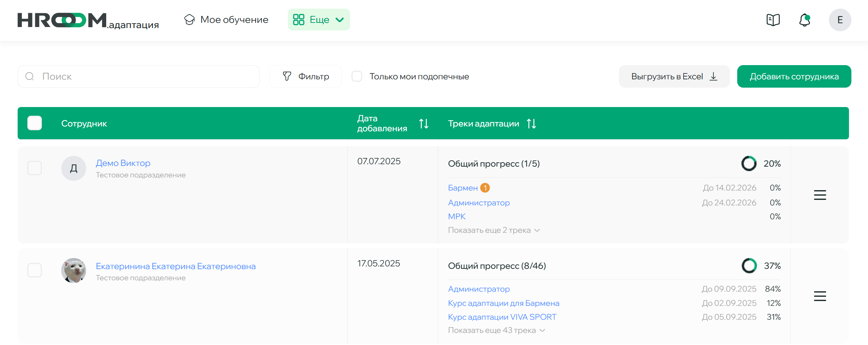This screenshot has height=345, width=868.
Task: Go to Мое обучение section
Action: (x=226, y=20)
